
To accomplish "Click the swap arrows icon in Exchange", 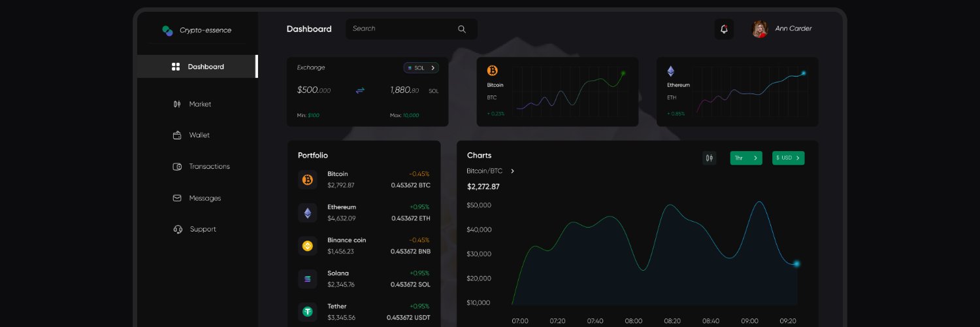I will (x=360, y=90).
